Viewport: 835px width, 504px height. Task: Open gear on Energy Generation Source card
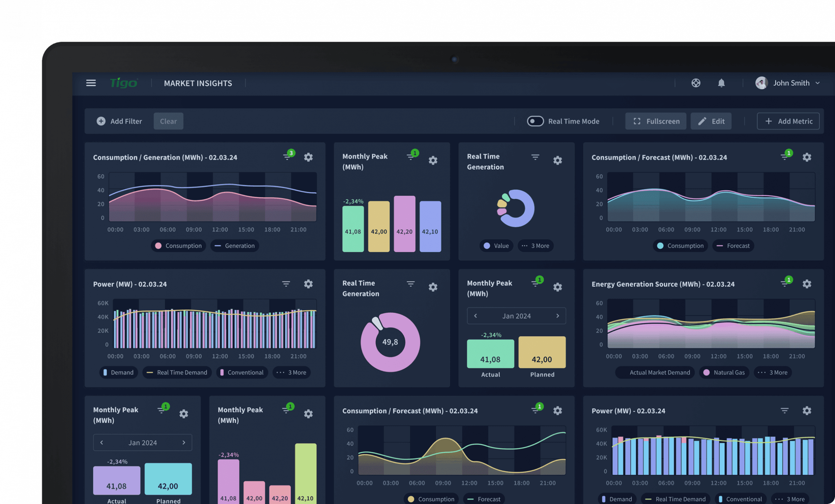[x=807, y=284]
